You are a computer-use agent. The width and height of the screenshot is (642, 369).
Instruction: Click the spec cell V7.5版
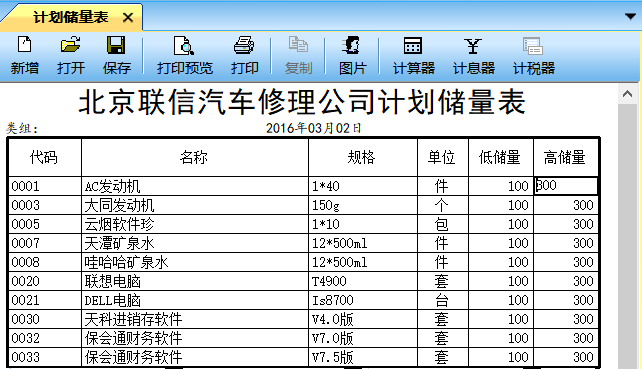(362, 357)
